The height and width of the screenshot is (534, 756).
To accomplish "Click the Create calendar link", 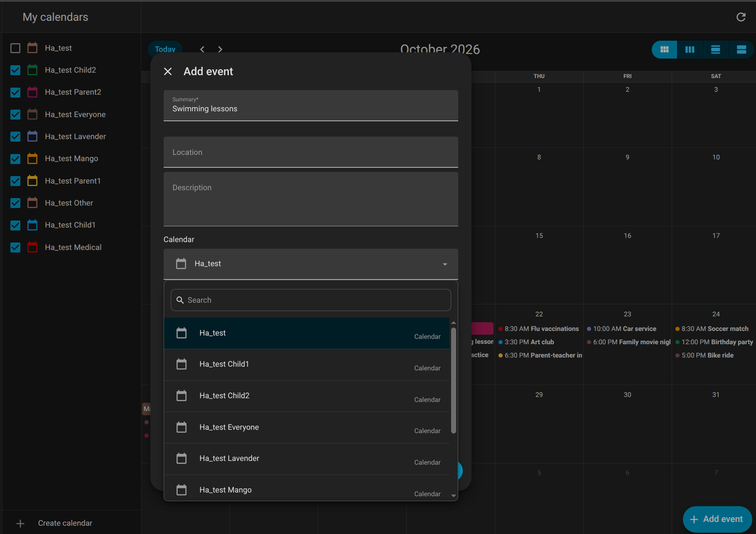I will [x=65, y=523].
